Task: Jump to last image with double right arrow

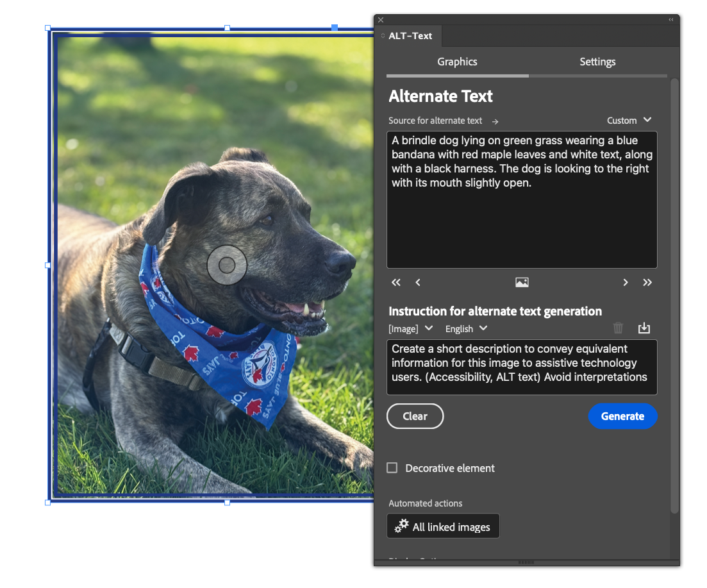Action: click(647, 282)
